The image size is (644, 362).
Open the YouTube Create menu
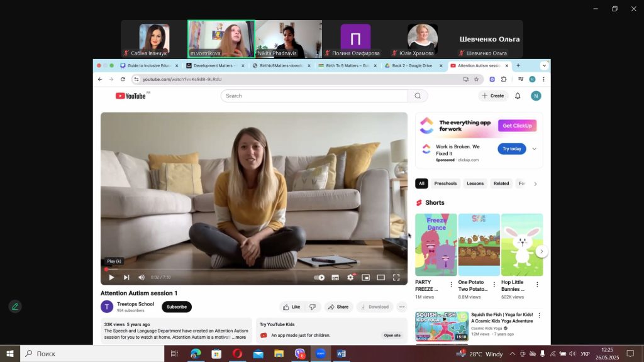point(492,96)
